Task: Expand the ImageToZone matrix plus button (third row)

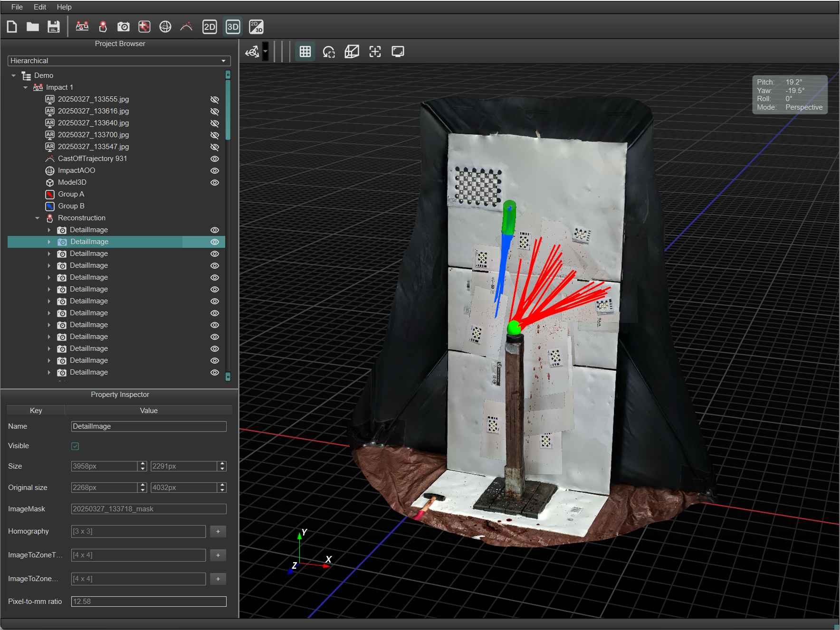Action: [218, 579]
